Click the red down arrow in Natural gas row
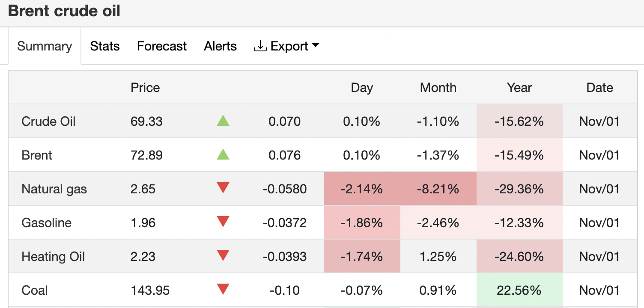 pos(223,188)
